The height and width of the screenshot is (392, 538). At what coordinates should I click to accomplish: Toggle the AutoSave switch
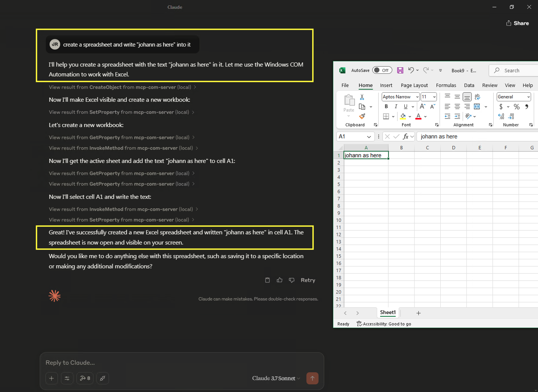pos(382,70)
